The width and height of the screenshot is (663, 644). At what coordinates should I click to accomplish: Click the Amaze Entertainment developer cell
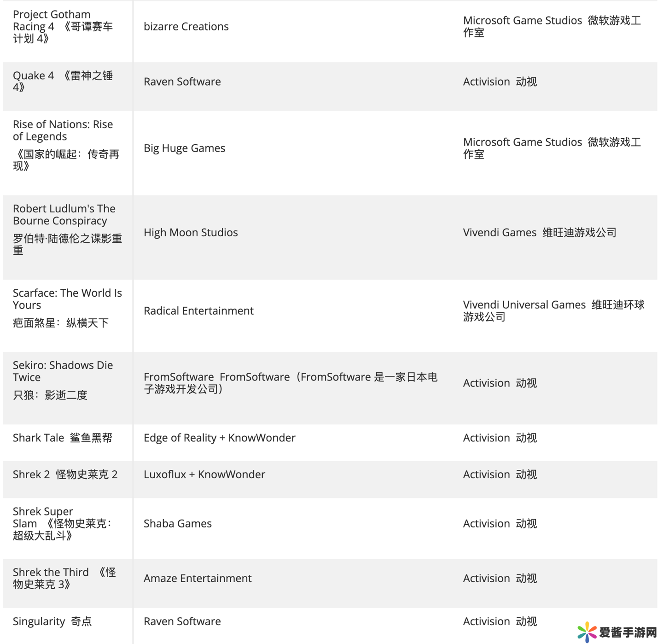(198, 578)
